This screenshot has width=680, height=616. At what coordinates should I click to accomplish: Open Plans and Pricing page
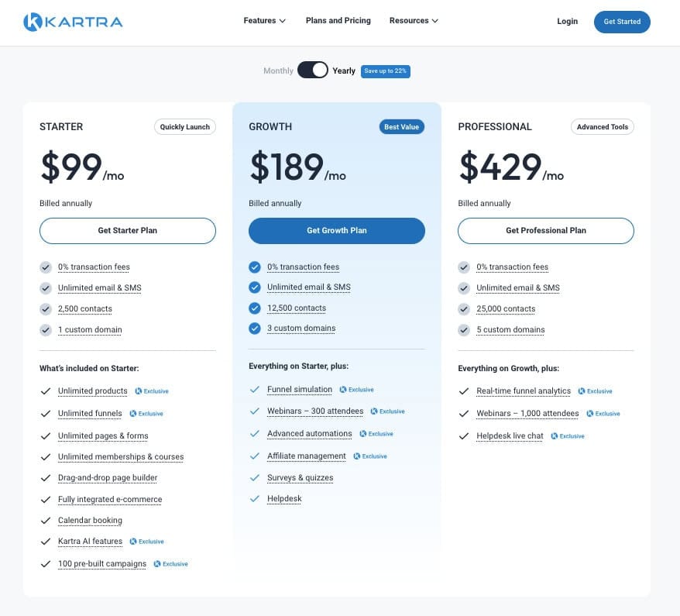(x=338, y=20)
